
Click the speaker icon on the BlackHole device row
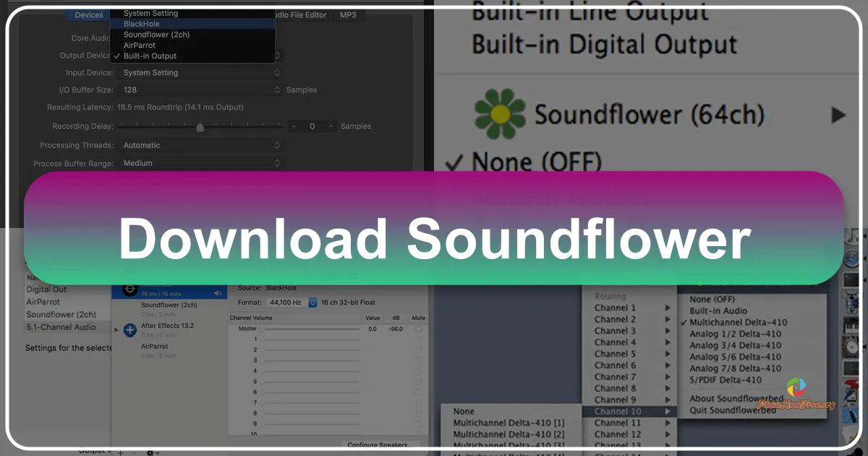point(218,293)
